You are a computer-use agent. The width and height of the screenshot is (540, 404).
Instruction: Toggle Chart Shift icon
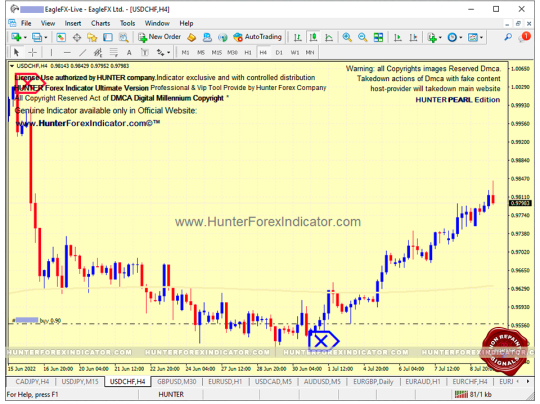(413, 37)
